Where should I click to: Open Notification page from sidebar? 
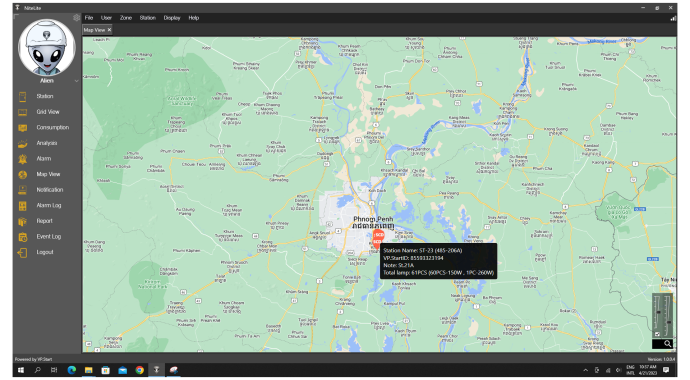[50, 190]
